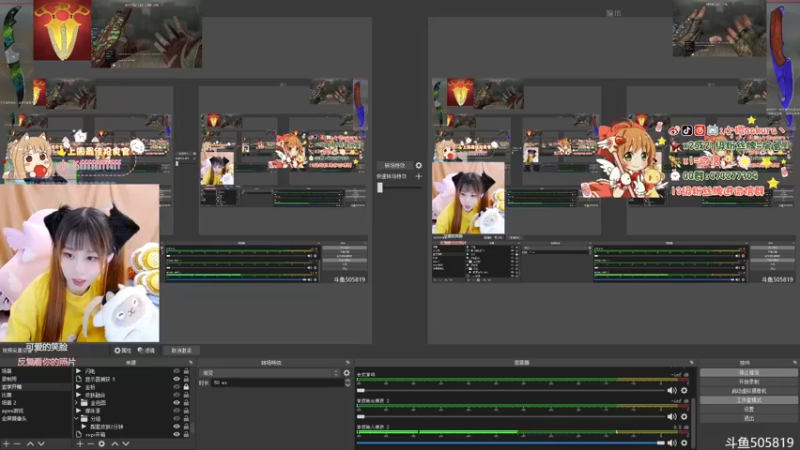The width and height of the screenshot is (800, 450).
Task: Toggle visibility eye of 闪电 source
Action: [x=177, y=371]
